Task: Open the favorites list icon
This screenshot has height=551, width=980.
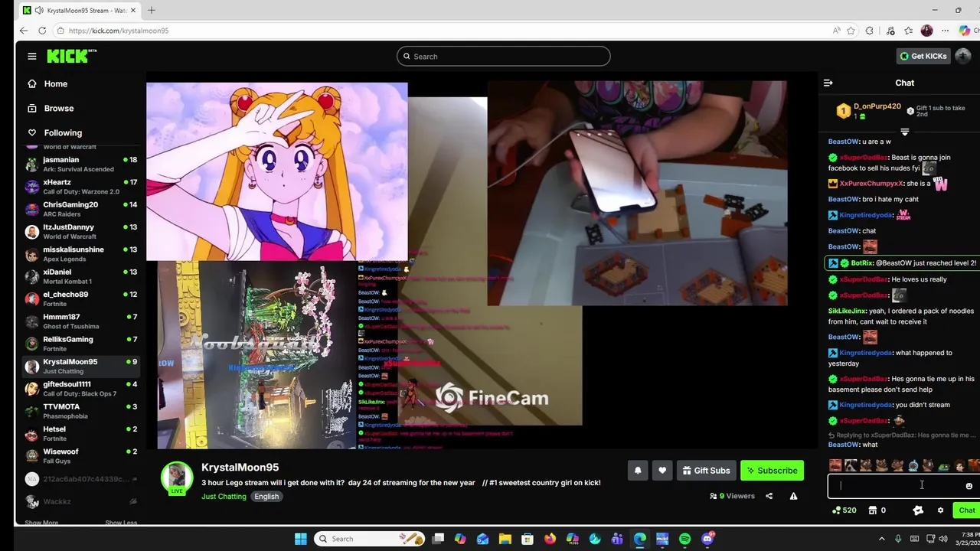Action: click(908, 31)
